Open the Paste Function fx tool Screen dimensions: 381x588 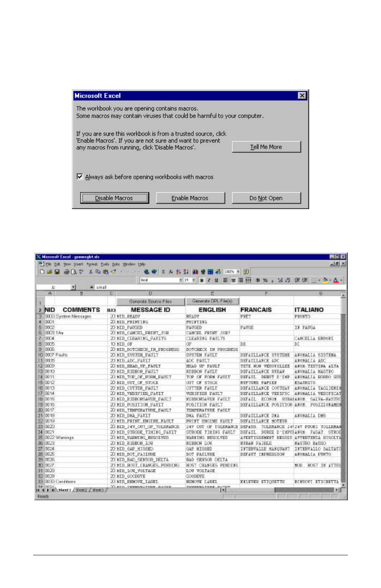click(x=171, y=272)
